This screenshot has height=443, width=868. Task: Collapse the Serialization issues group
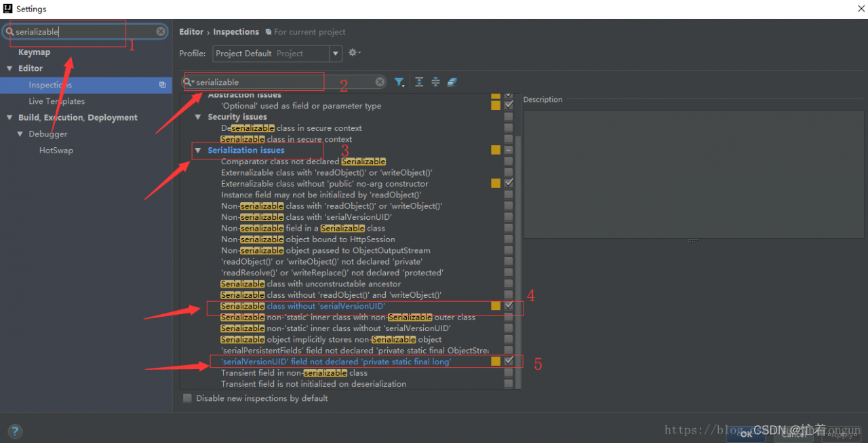pyautogui.click(x=198, y=151)
